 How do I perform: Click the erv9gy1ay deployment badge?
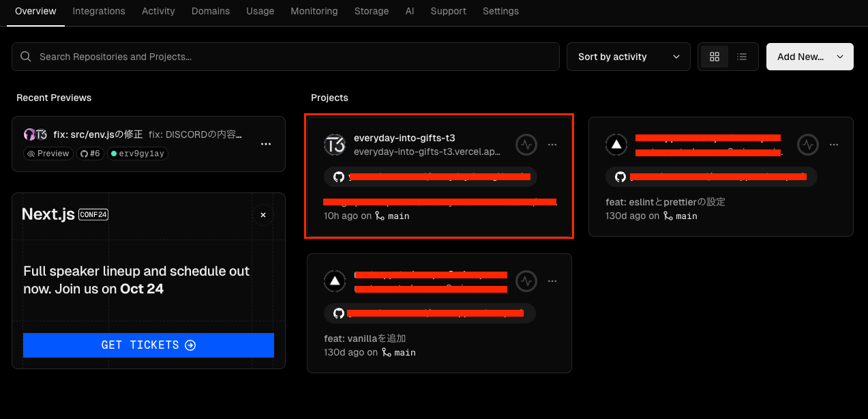pos(138,154)
